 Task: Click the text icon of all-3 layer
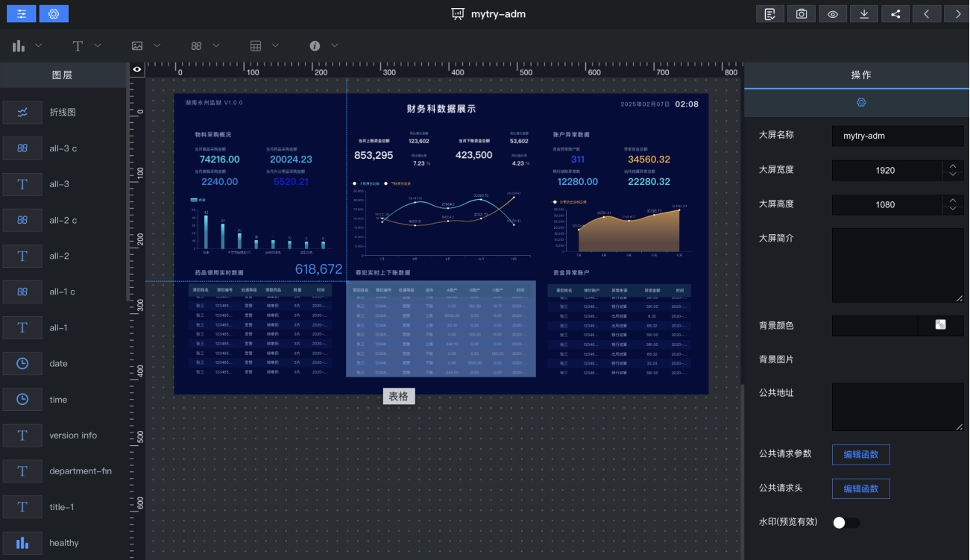(x=22, y=184)
